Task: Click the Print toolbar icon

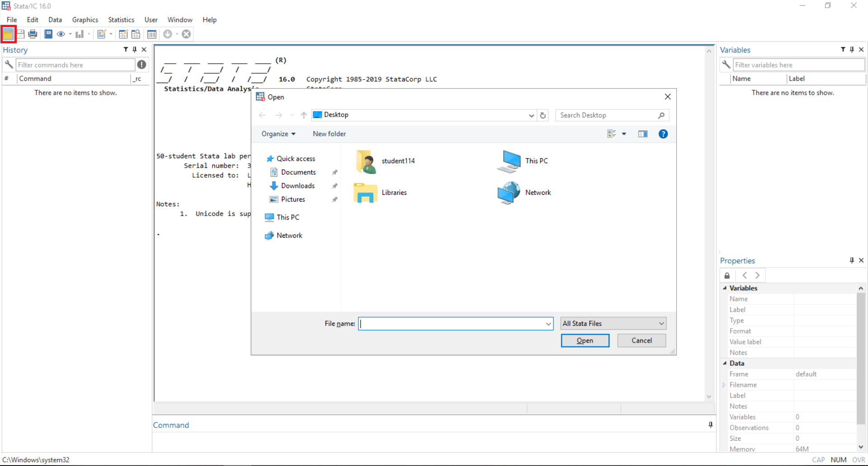Action: 33,34
